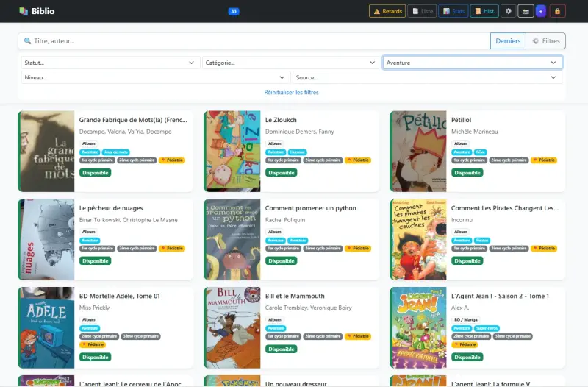Click author "Miss Prickly"
The height and width of the screenshot is (387, 588).
coord(94,308)
